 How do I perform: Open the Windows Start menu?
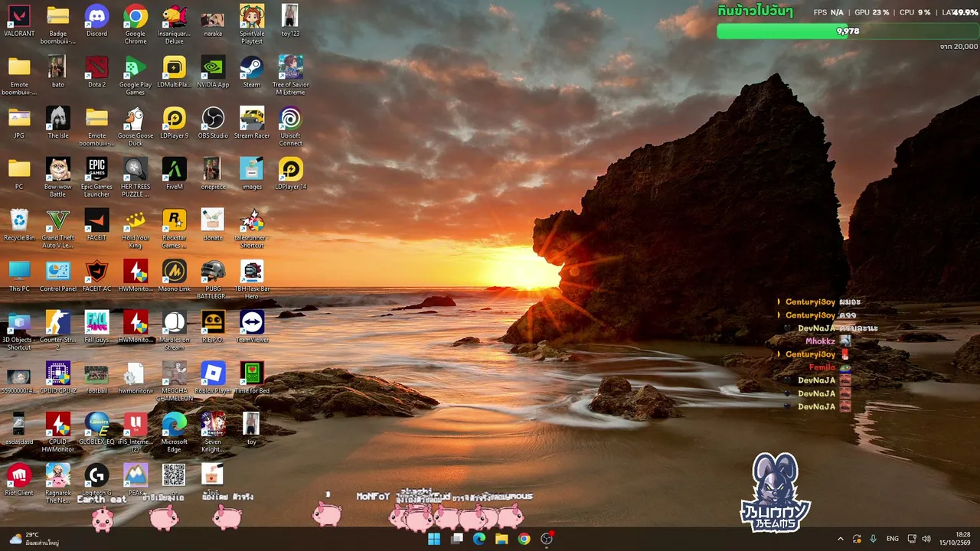[434, 539]
